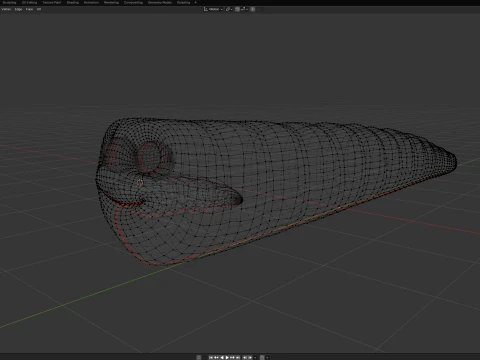
Task: Switch to the Texture Paint workspace tab
Action: pyautogui.click(x=52, y=2)
